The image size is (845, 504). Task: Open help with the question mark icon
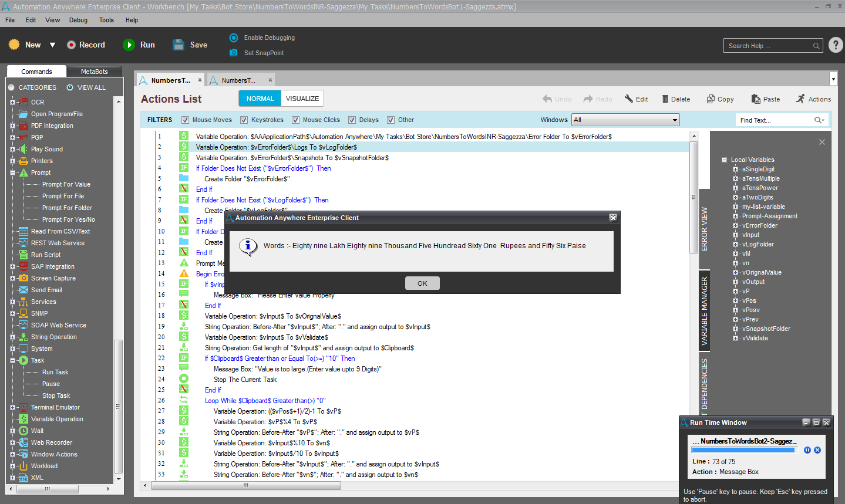(836, 45)
